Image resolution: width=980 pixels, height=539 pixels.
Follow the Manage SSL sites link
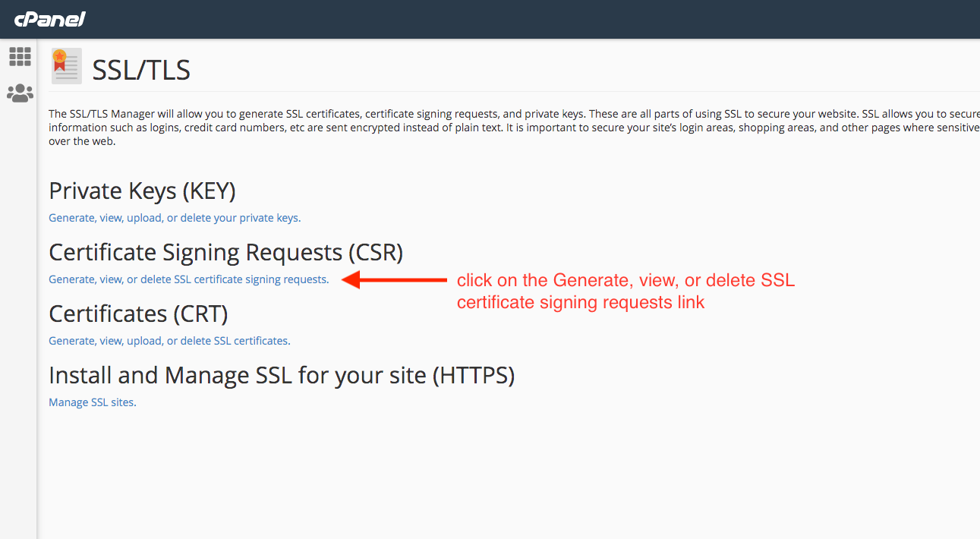coord(93,402)
